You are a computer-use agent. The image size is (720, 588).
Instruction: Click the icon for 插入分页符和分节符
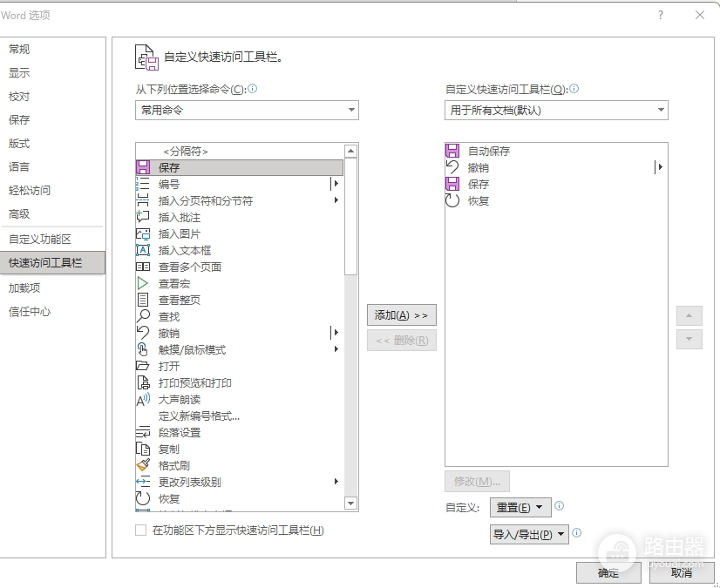pos(143,200)
